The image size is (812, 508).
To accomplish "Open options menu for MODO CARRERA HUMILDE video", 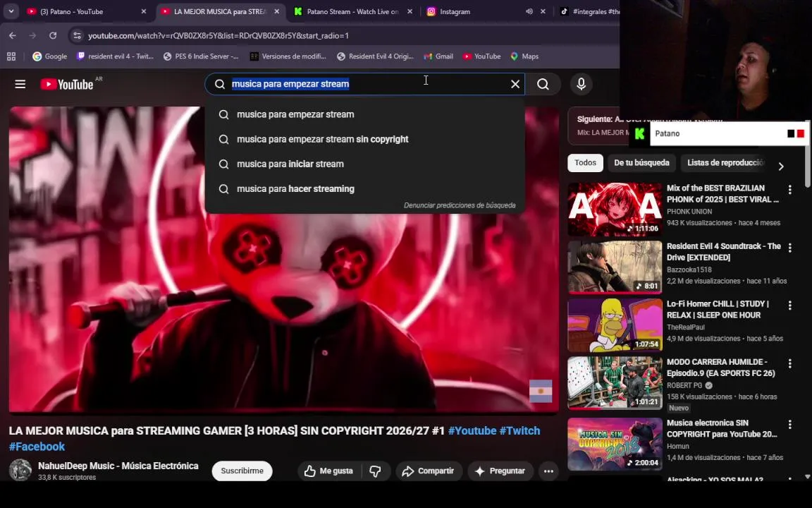I will [x=789, y=363].
